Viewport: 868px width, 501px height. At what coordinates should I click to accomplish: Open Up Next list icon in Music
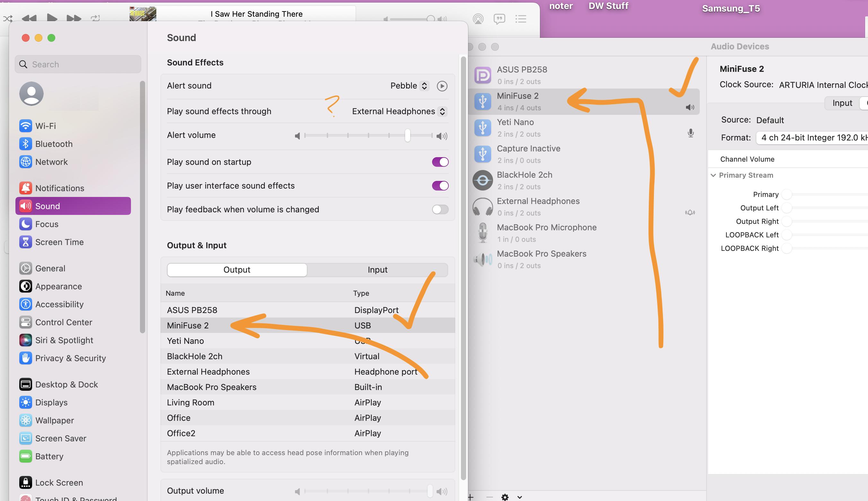[521, 19]
